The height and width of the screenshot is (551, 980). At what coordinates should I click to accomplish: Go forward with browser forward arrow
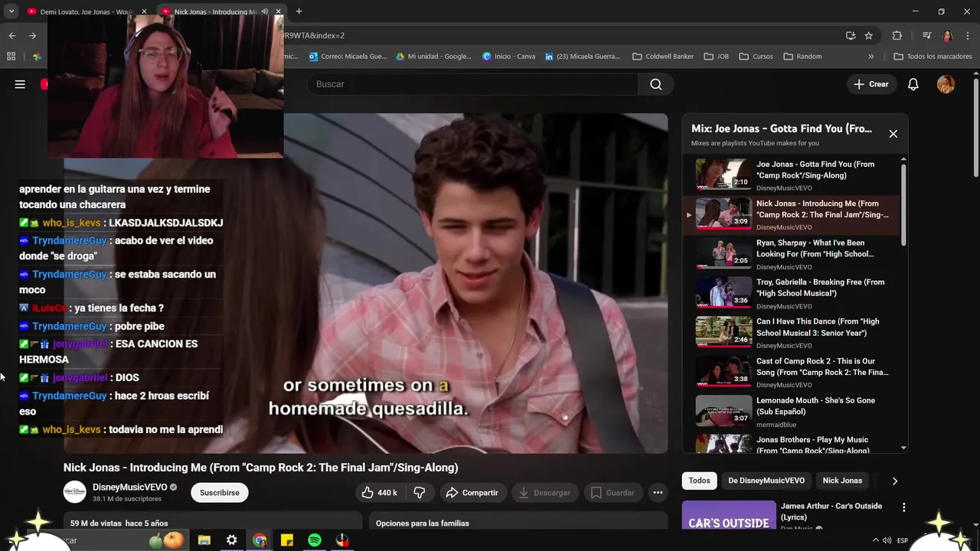pos(32,35)
